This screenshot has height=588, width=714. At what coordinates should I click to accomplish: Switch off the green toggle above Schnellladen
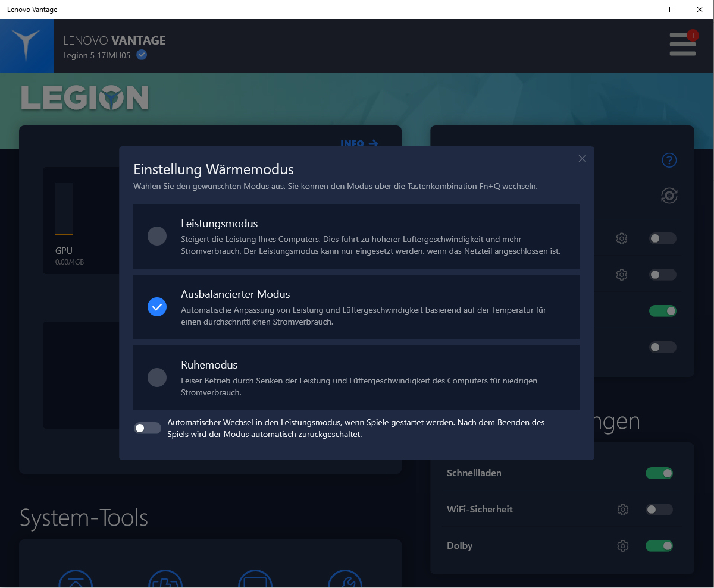pos(663,311)
